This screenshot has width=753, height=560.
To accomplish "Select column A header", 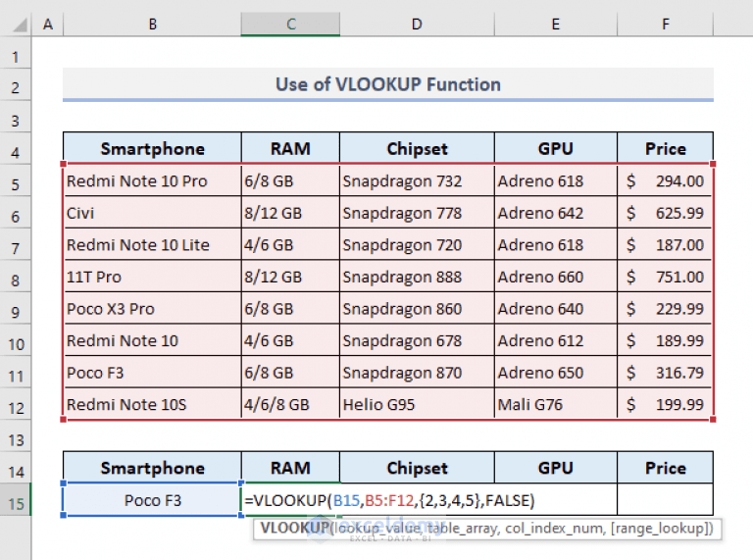I will 47,24.
